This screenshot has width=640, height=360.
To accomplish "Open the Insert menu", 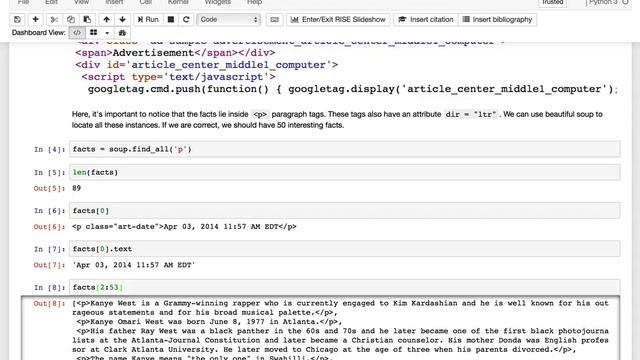I will click(x=114, y=2).
